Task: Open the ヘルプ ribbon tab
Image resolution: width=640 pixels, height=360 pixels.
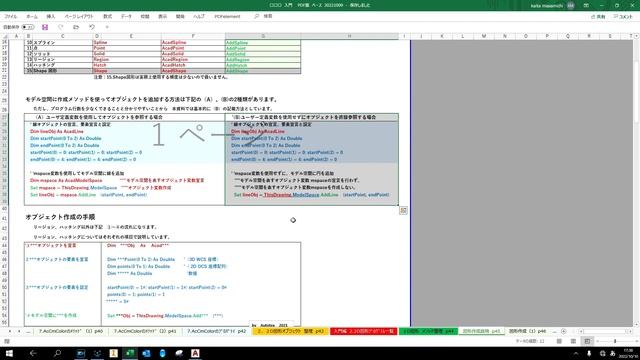Action: point(199,16)
